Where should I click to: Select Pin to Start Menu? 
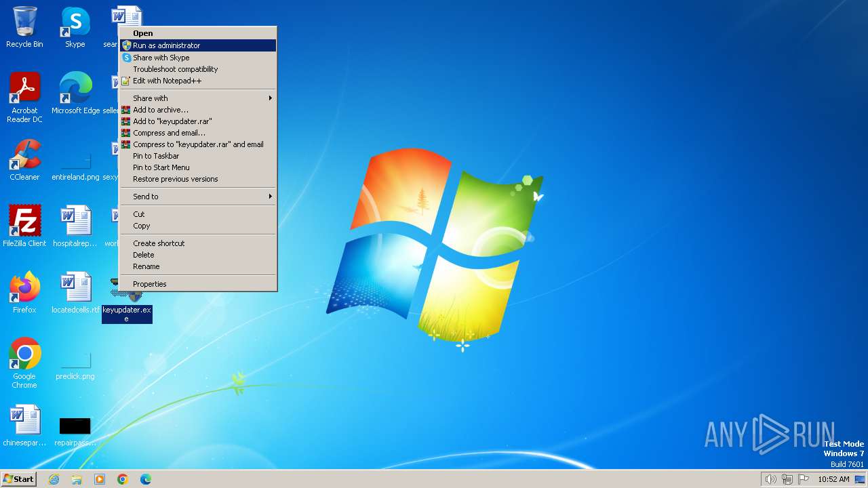[x=198, y=167]
